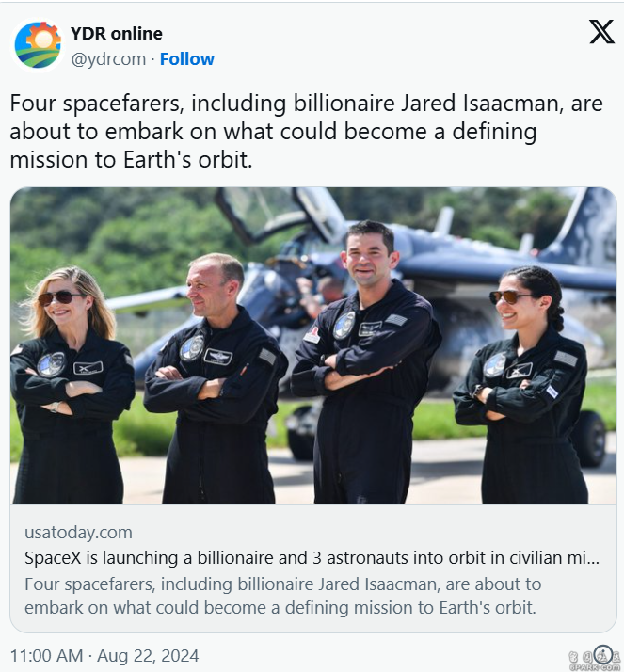Click the usatoday.com domain label
Image resolution: width=624 pixels, height=672 pixels.
(x=78, y=533)
